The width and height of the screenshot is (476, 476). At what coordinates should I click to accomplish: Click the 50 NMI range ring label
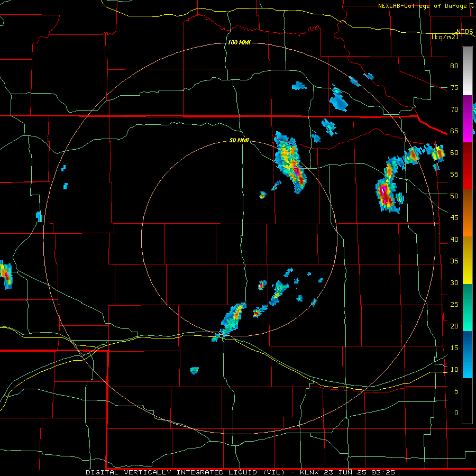pos(239,140)
